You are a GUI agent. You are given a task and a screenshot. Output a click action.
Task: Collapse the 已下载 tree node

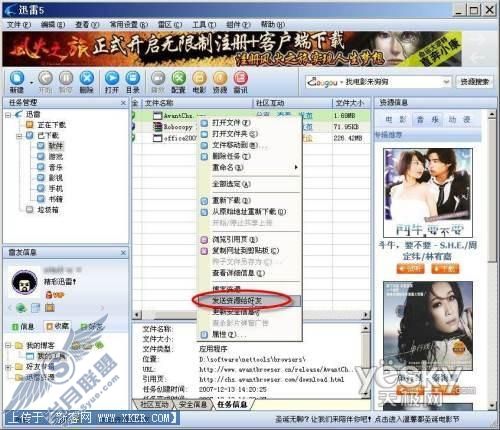19,136
